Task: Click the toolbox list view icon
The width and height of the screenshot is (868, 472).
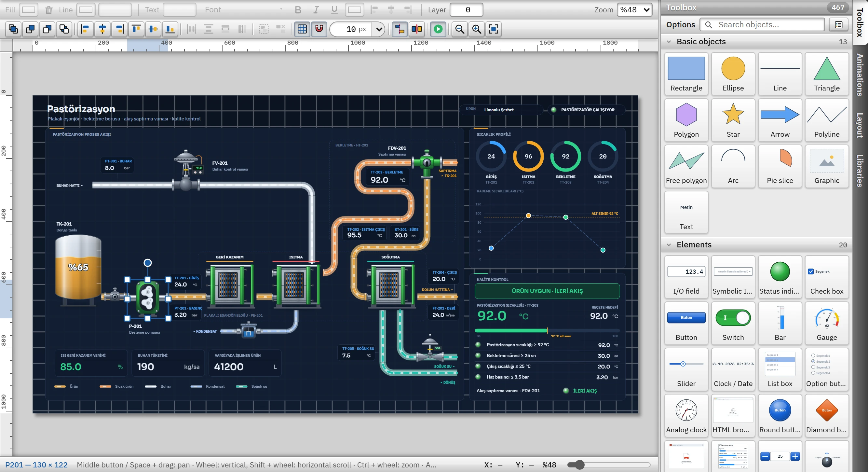Action: [839, 25]
